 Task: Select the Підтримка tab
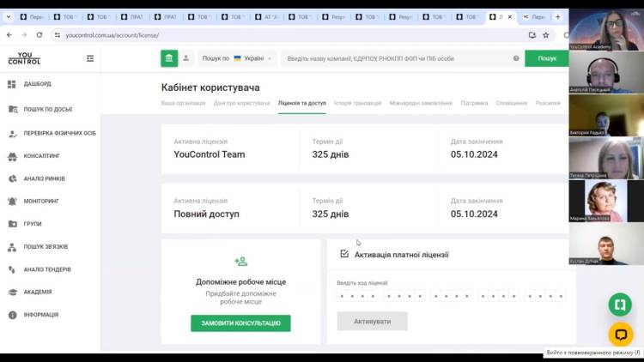[x=474, y=103]
